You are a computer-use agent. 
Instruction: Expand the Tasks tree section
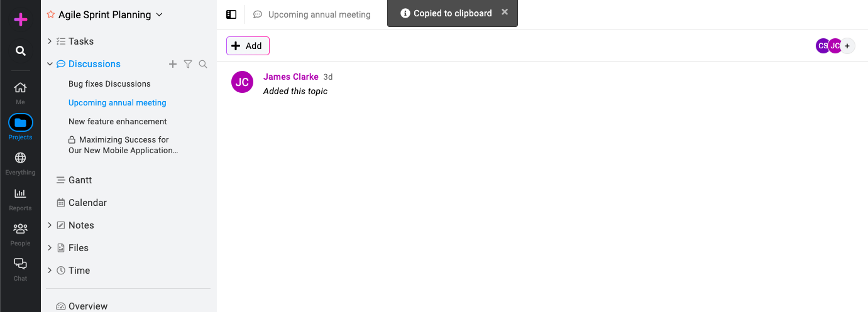click(50, 41)
